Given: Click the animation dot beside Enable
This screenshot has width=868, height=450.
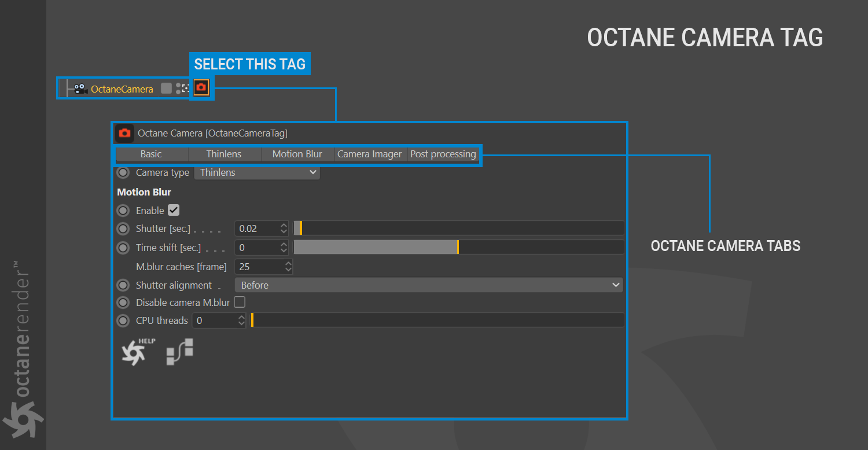Looking at the screenshot, I should tap(123, 211).
